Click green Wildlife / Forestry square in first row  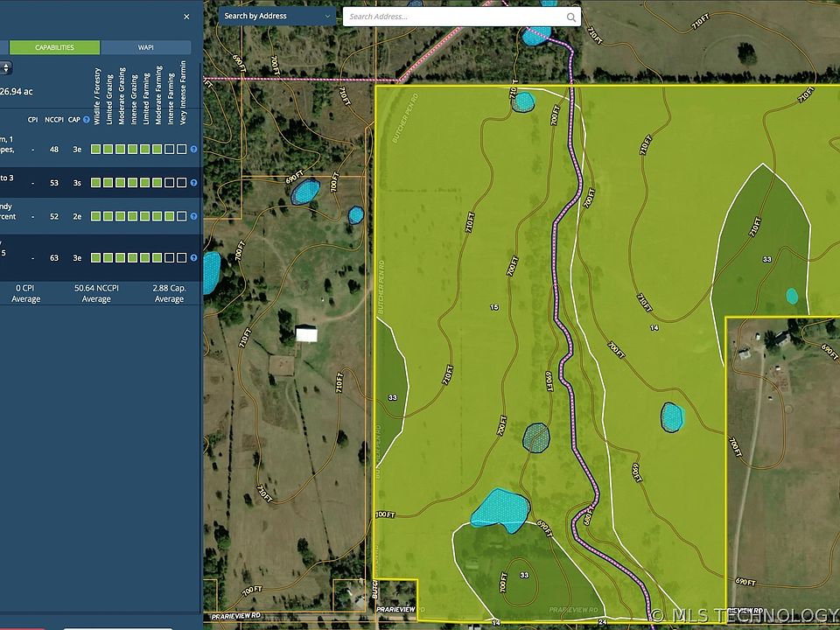95,150
